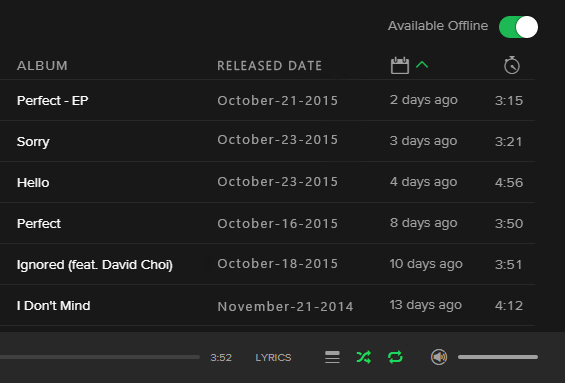The width and height of the screenshot is (565, 383).
Task: Click the green sort ascending chevron
Action: pyautogui.click(x=422, y=64)
